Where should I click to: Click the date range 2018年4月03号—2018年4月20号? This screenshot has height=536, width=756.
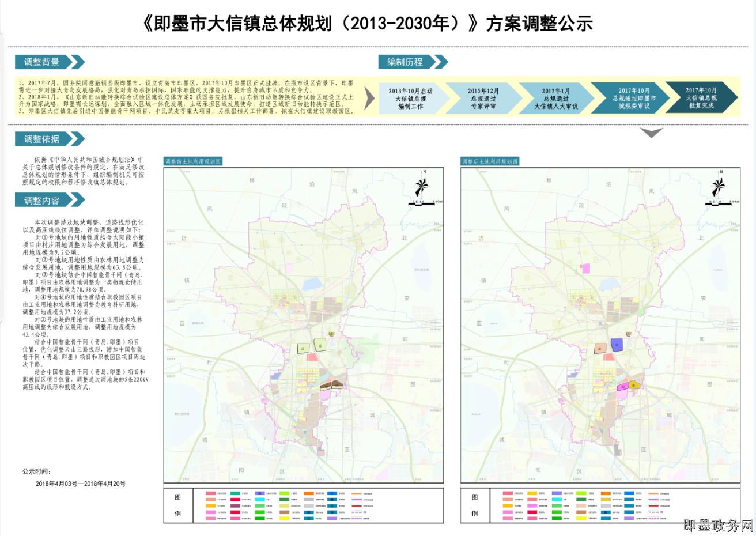(81, 484)
